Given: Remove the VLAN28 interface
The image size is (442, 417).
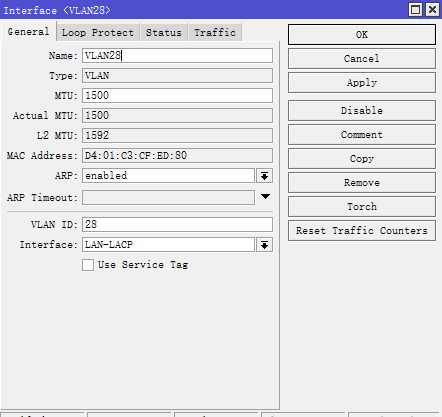Looking at the screenshot, I should tap(362, 183).
